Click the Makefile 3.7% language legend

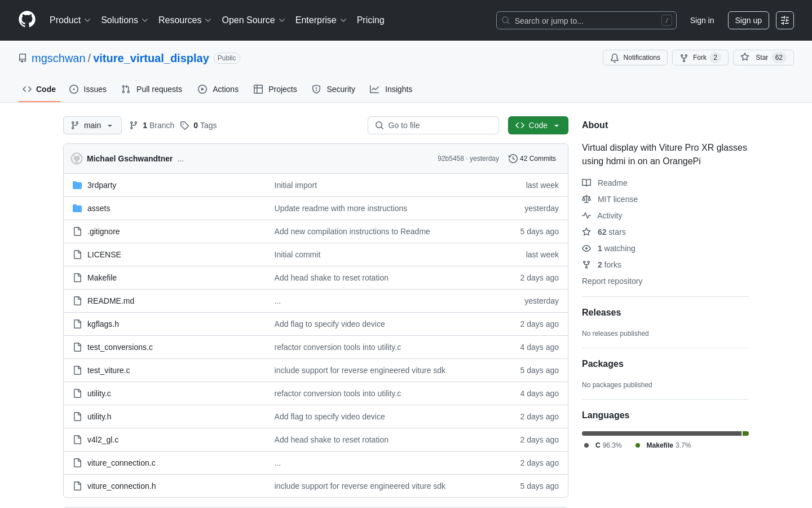(x=663, y=445)
